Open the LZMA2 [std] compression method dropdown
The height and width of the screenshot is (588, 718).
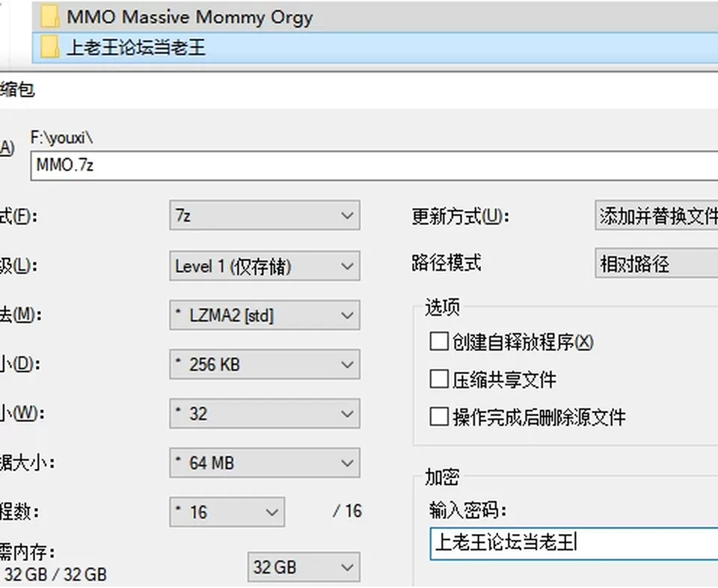tap(265, 315)
